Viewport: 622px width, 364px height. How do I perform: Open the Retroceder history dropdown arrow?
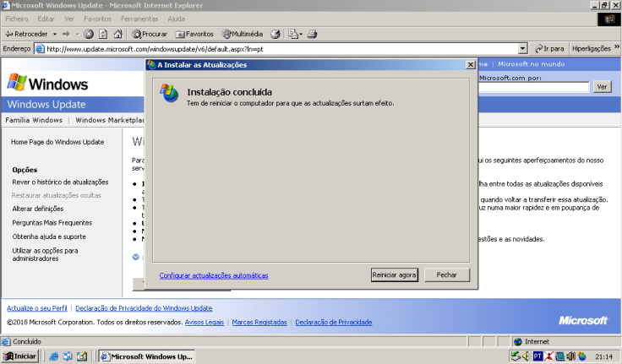(54, 34)
